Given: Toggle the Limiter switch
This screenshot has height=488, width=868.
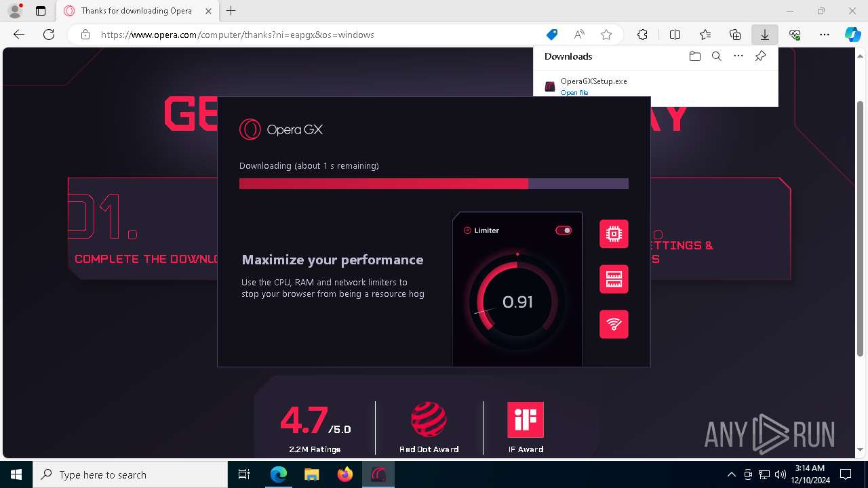Looking at the screenshot, I should coord(564,230).
